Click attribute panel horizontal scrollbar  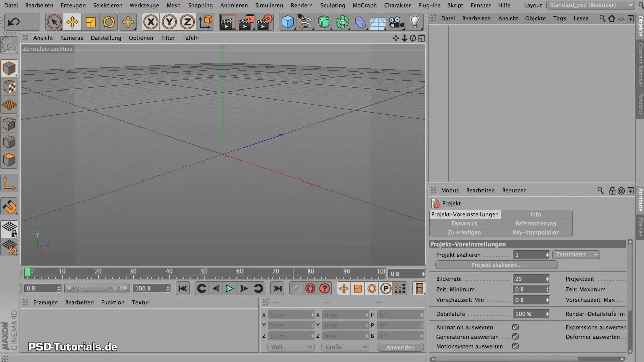528,359
